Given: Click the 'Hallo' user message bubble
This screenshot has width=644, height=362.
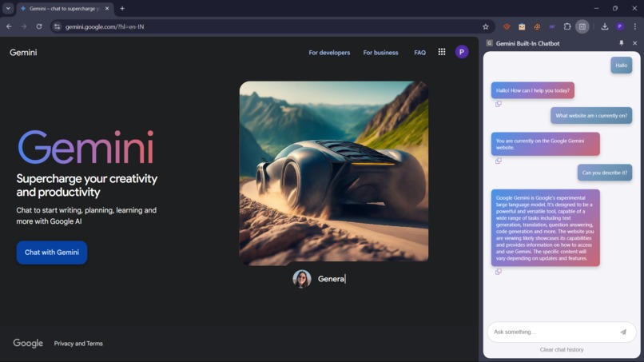Looking at the screenshot, I should point(621,66).
